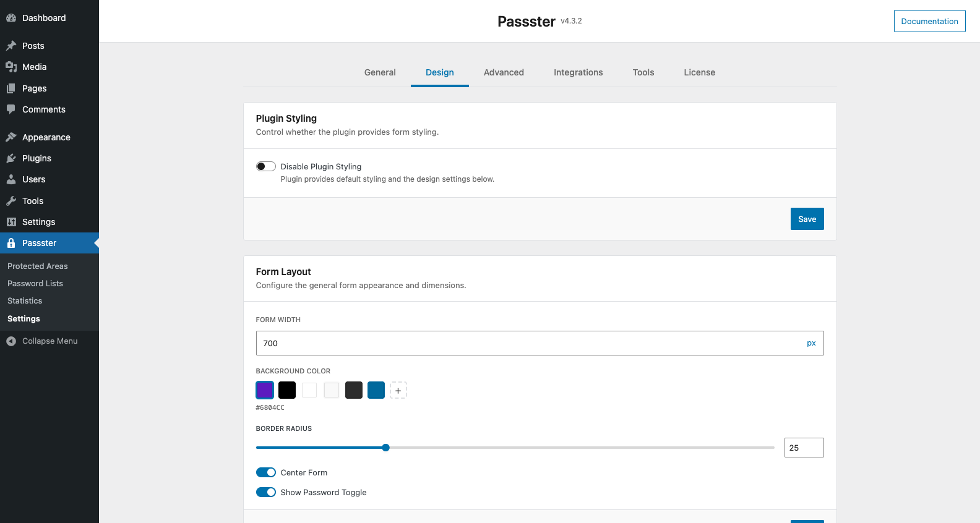Click the Posts pushpin icon
Screen dimensions: 980x523
point(11,46)
